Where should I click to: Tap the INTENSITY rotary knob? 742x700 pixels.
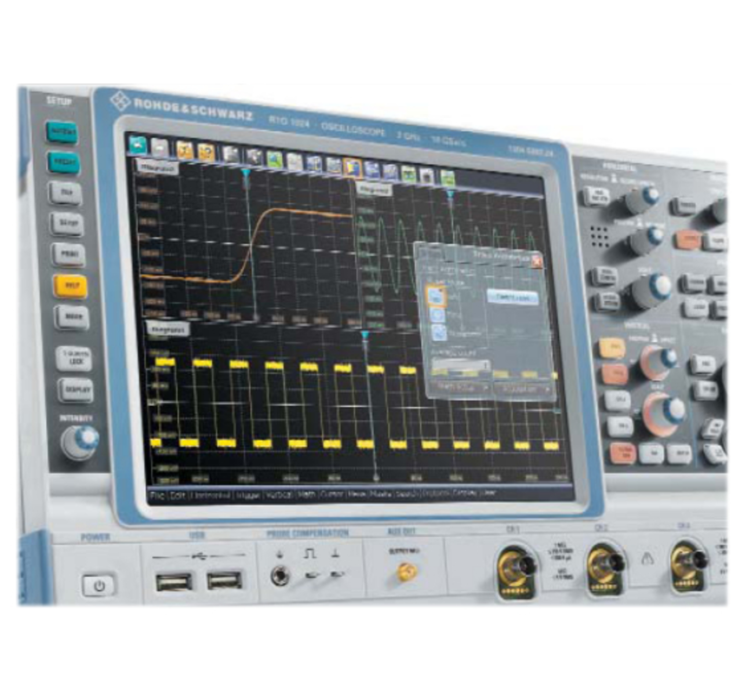point(80,442)
